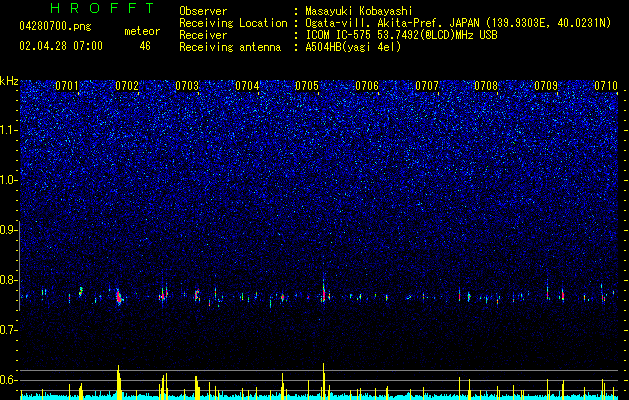The image size is (629, 400).
Task: Click the 0.8 kHz axis label
Action: [x=8, y=280]
